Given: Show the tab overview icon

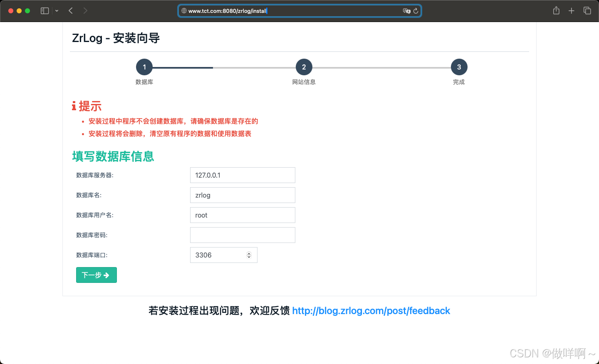Looking at the screenshot, I should (x=587, y=11).
